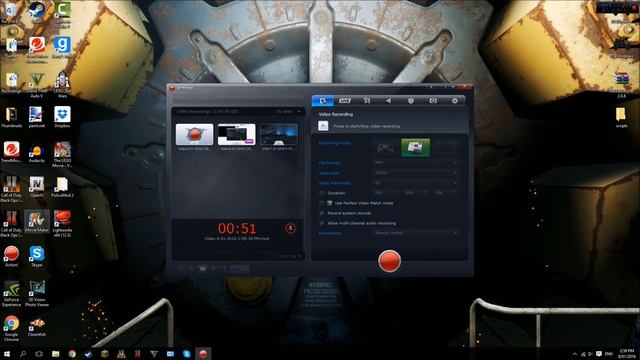Open Clownfish desktop shortcut
This screenshot has width=640, height=360.
coord(37,327)
